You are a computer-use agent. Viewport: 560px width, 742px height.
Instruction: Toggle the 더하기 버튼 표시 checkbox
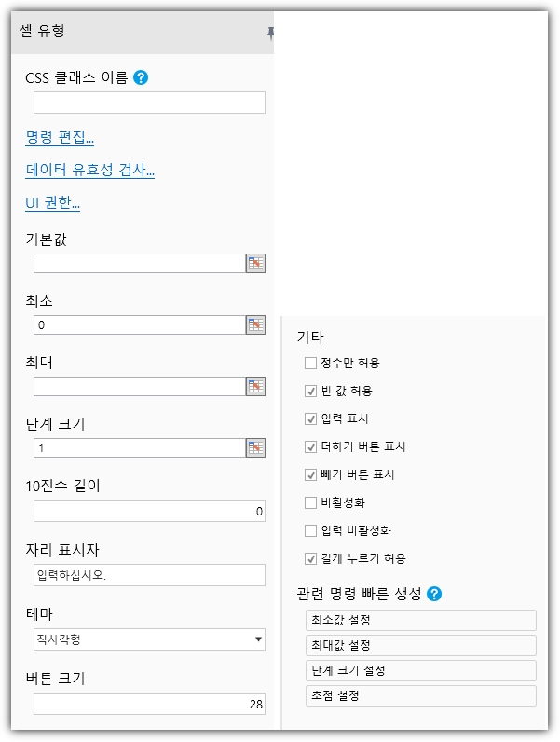click(310, 447)
